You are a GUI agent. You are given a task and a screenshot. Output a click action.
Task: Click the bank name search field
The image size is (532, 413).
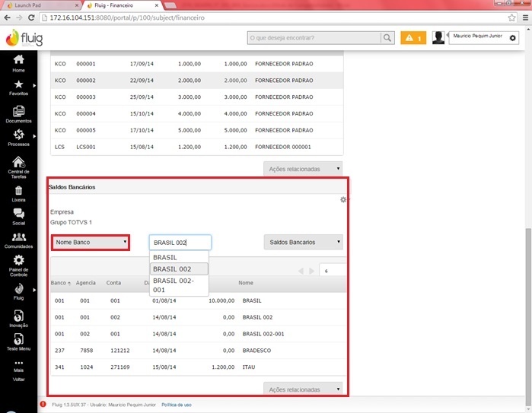tap(180, 243)
